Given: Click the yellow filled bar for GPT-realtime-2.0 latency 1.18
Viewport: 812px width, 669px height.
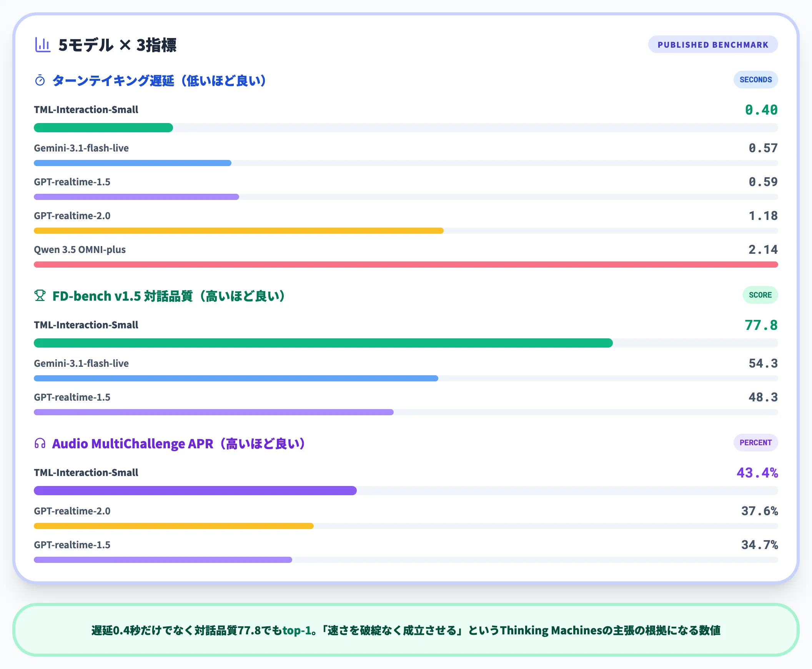Looking at the screenshot, I should [239, 231].
